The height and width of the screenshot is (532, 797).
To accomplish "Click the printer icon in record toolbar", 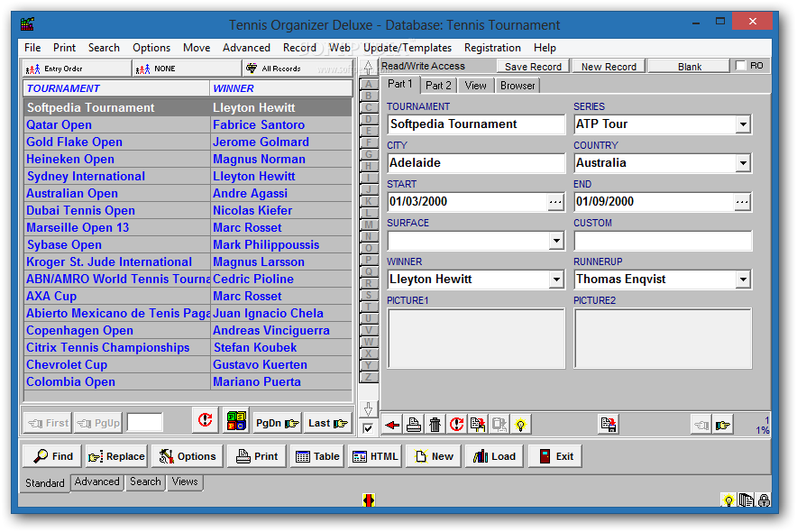I will click(413, 425).
